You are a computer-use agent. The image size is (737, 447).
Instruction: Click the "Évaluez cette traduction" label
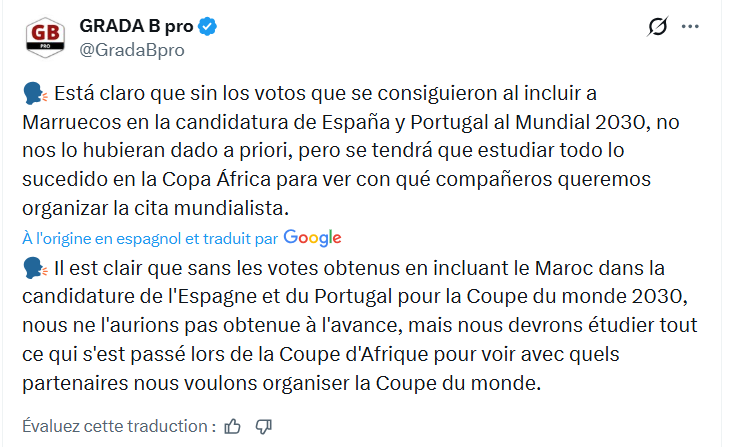coord(118,426)
